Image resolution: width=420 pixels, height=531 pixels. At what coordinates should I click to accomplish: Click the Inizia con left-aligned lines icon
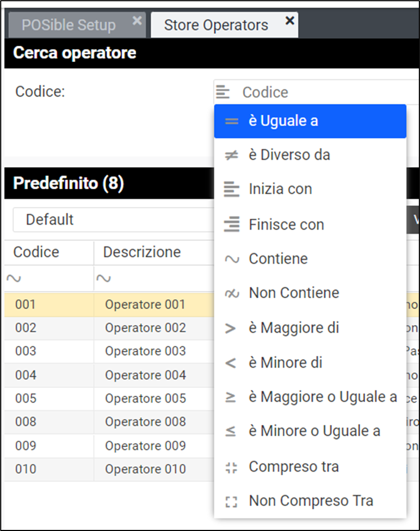(232, 190)
